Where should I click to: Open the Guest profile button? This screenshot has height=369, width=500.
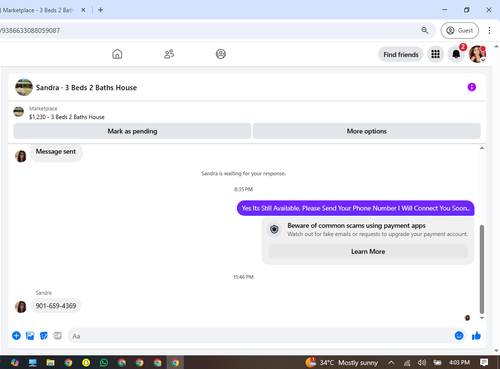(460, 30)
